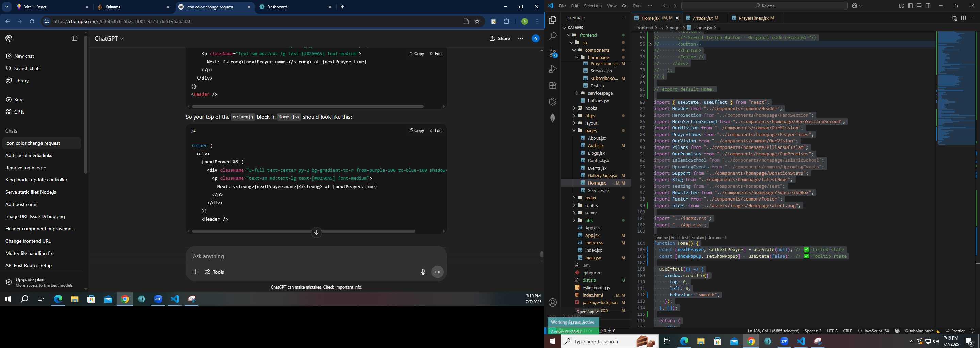
Task: Open VS Code Explorer more actions ellipsis
Action: (x=623, y=18)
